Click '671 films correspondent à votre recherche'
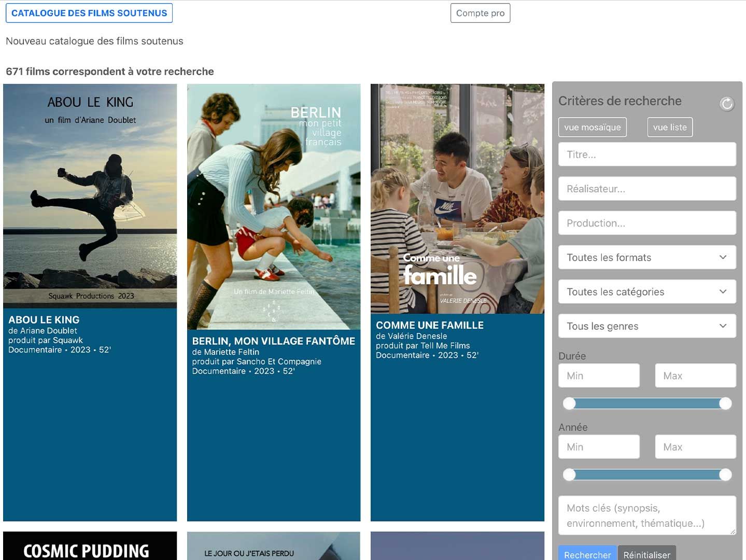The width and height of the screenshot is (746, 560). point(110,72)
